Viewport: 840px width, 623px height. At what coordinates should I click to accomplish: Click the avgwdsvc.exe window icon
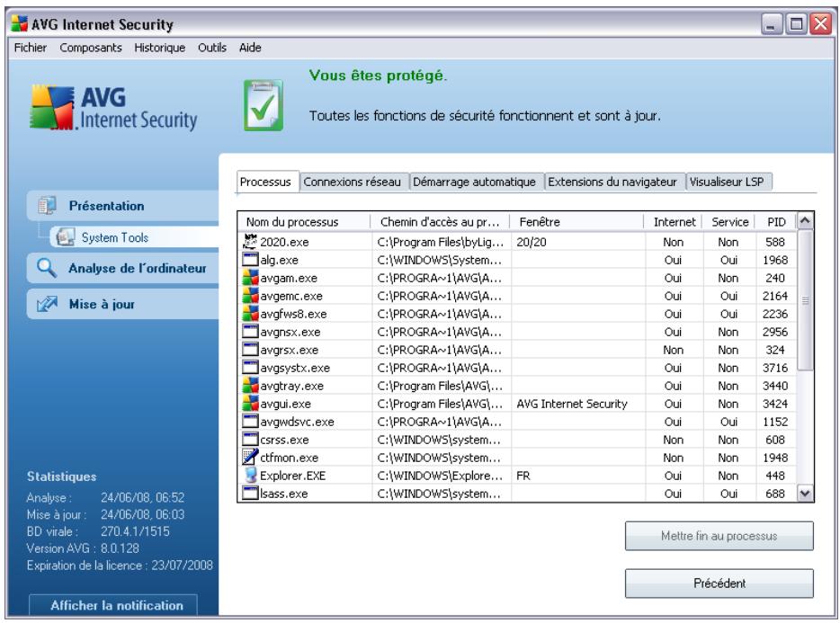(250, 422)
